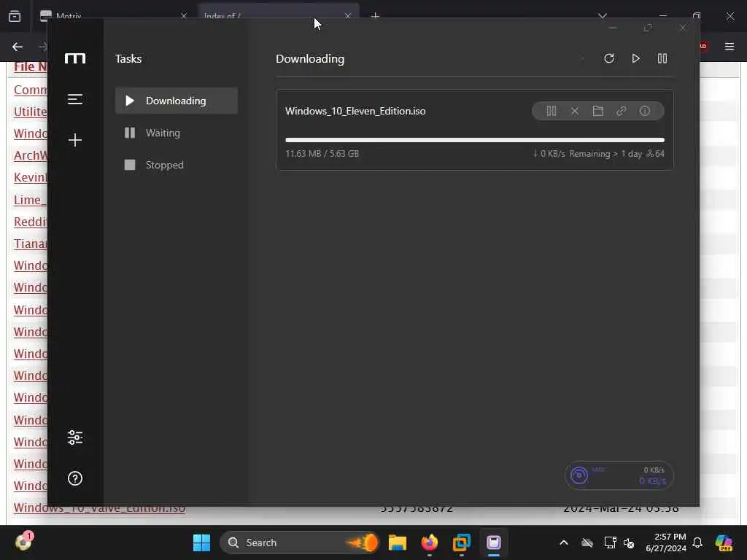Delete the Windows_10_Eleven_Edition.iso task
Screen dimensions: 747x560
(575, 111)
